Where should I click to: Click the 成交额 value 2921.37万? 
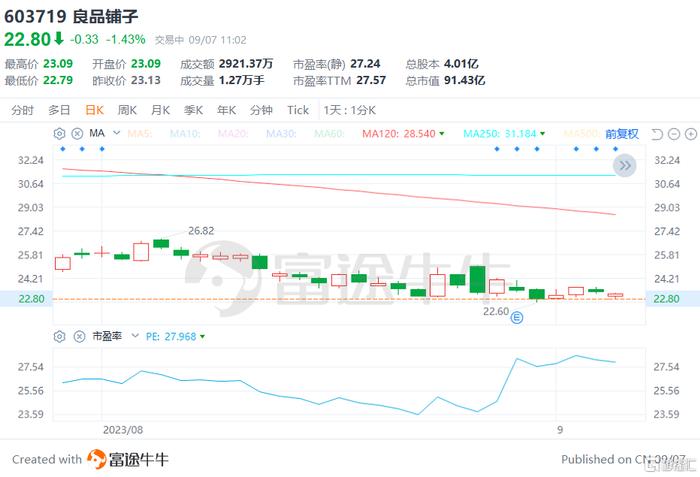click(x=246, y=63)
